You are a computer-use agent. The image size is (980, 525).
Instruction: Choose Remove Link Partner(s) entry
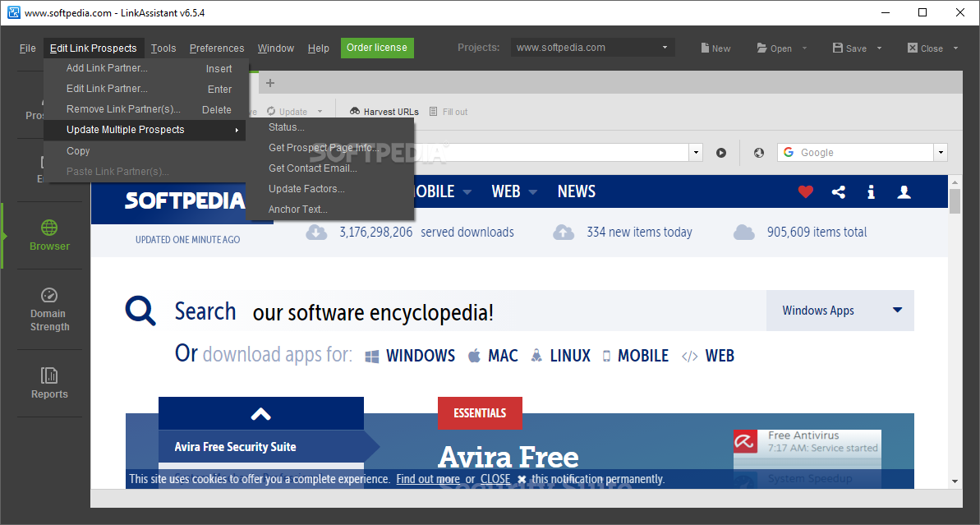pos(146,109)
